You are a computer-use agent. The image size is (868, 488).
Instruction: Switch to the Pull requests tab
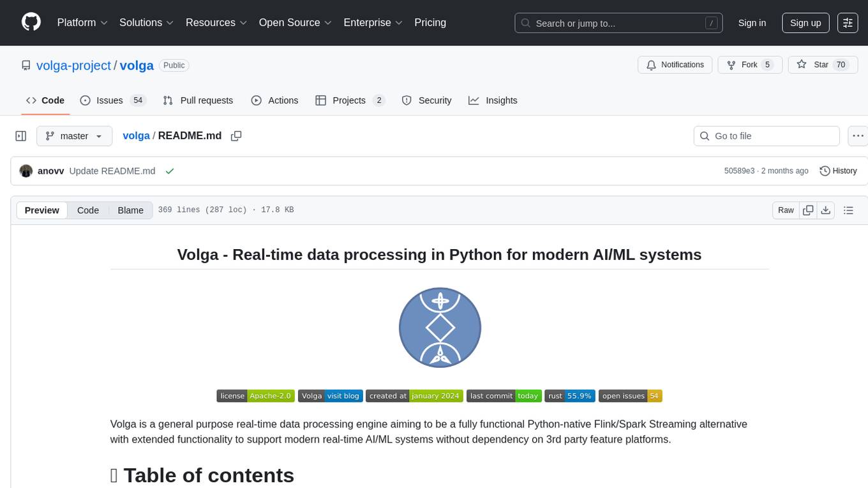198,100
